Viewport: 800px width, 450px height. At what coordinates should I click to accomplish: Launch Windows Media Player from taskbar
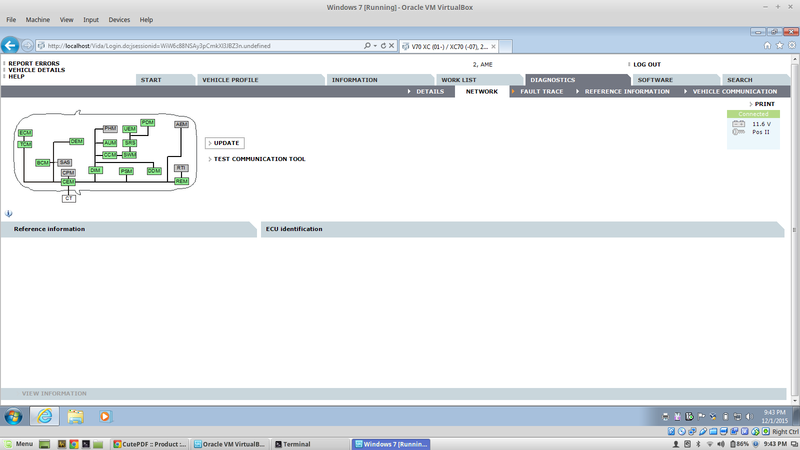click(x=105, y=416)
